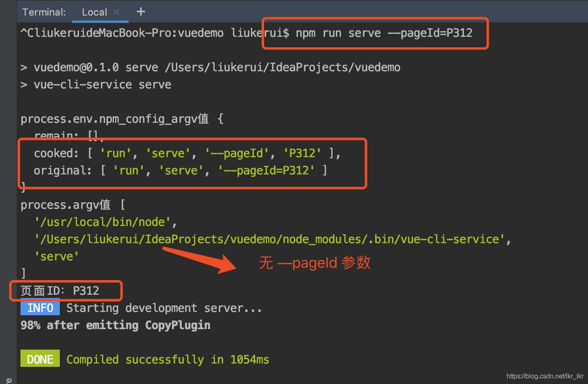Click the 页面ID: P312 output line
588x384 pixels.
[60, 291]
